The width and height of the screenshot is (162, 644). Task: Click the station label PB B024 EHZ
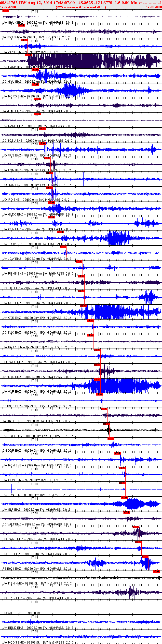tap(12, 568)
